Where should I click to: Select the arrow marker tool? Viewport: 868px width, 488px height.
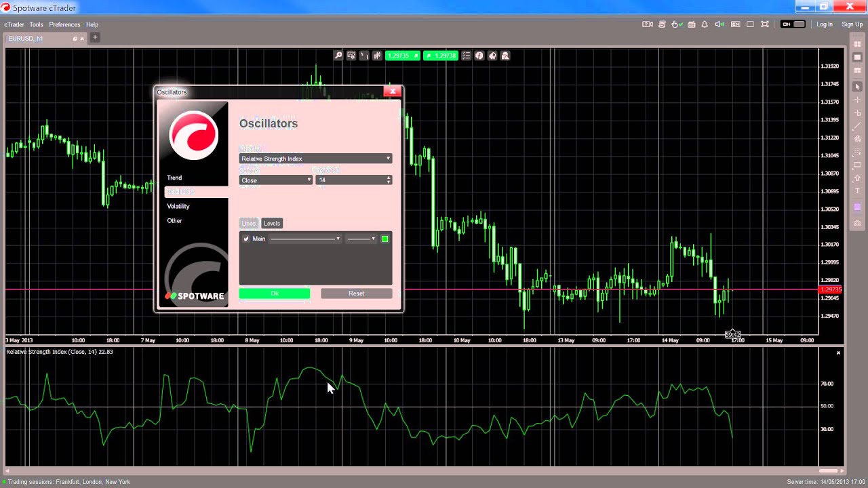point(857,178)
